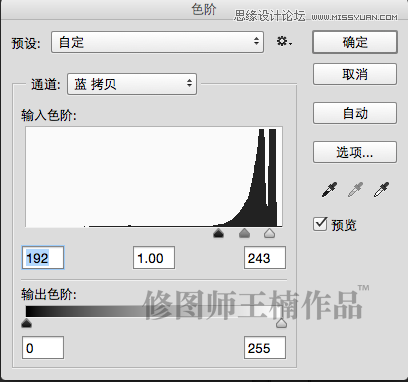Click the input highlight white slider
The image size is (408, 382).
click(269, 233)
